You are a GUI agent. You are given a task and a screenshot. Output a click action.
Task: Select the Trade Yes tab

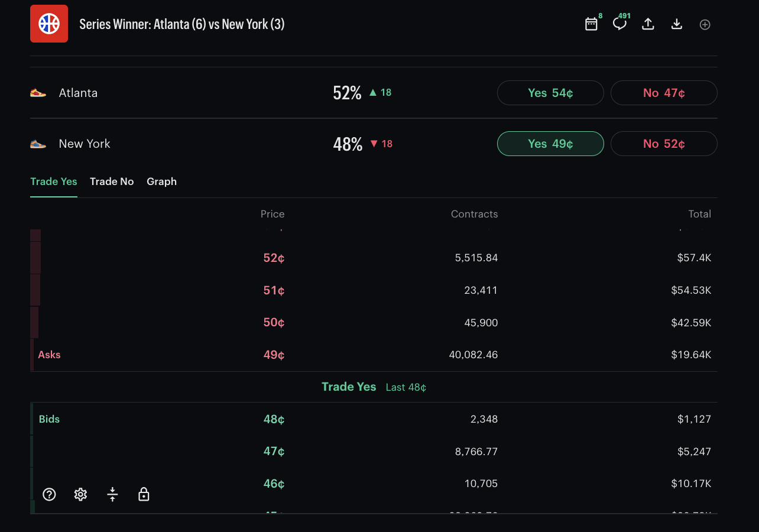54,181
